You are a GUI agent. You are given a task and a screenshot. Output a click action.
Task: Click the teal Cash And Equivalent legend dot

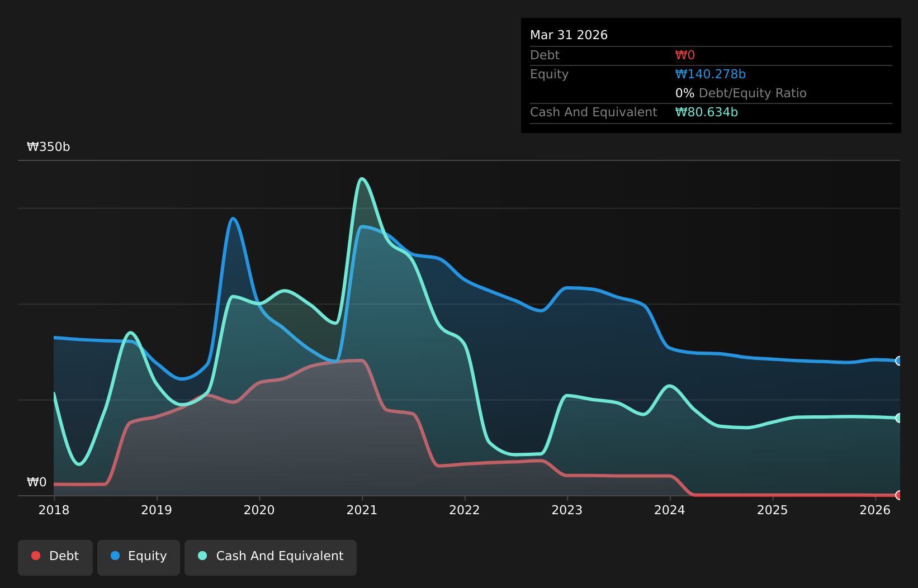tap(202, 556)
